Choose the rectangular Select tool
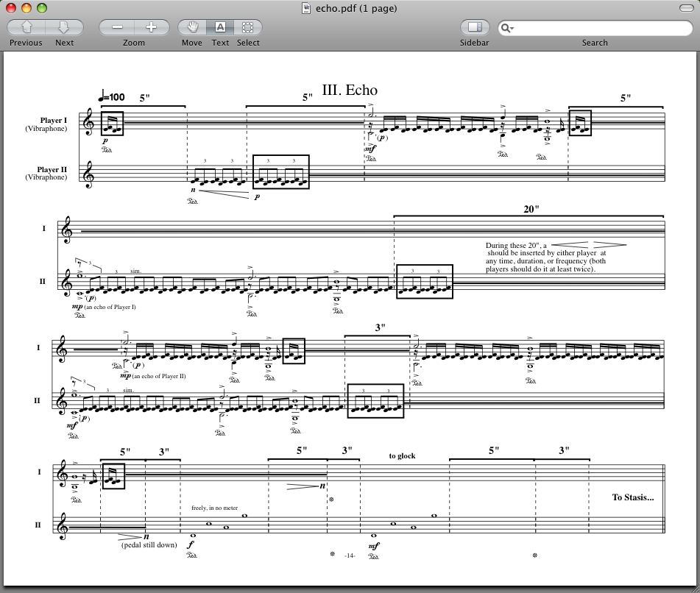 [248, 27]
